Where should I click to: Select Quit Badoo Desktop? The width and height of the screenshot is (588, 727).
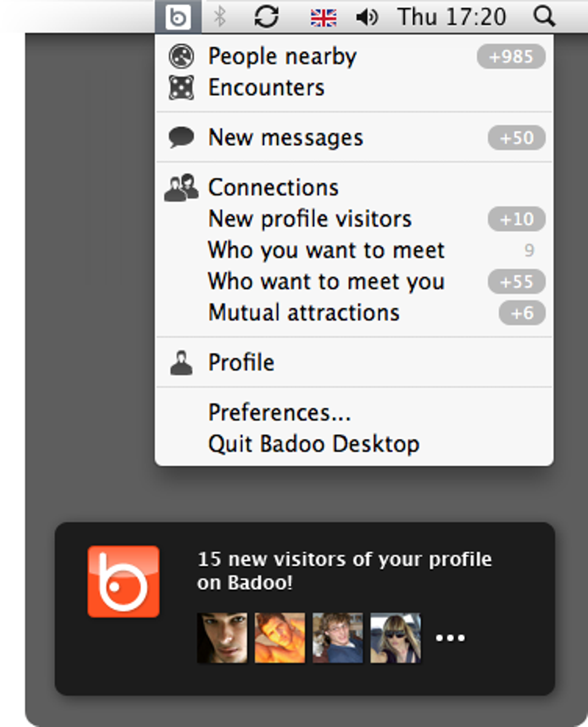[x=314, y=444]
